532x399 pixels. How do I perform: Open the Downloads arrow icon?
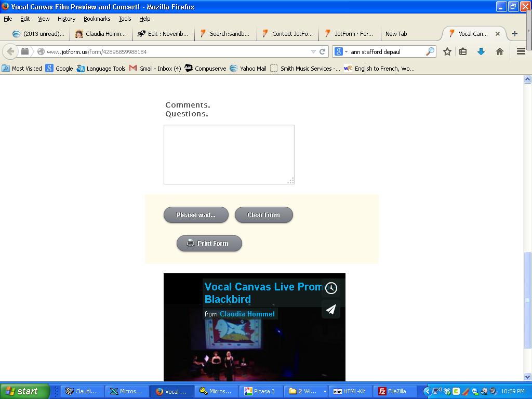point(481,51)
